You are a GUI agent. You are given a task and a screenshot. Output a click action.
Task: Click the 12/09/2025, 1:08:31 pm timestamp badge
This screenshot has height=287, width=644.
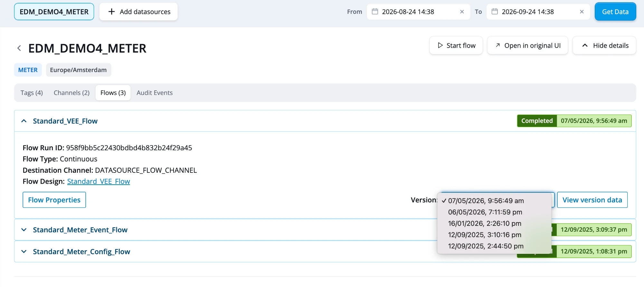(x=594, y=251)
